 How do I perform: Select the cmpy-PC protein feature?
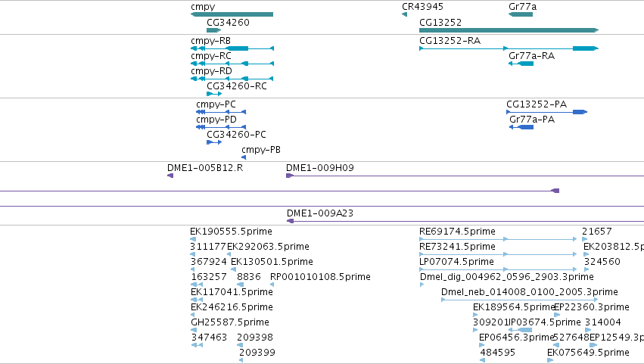tap(221, 112)
